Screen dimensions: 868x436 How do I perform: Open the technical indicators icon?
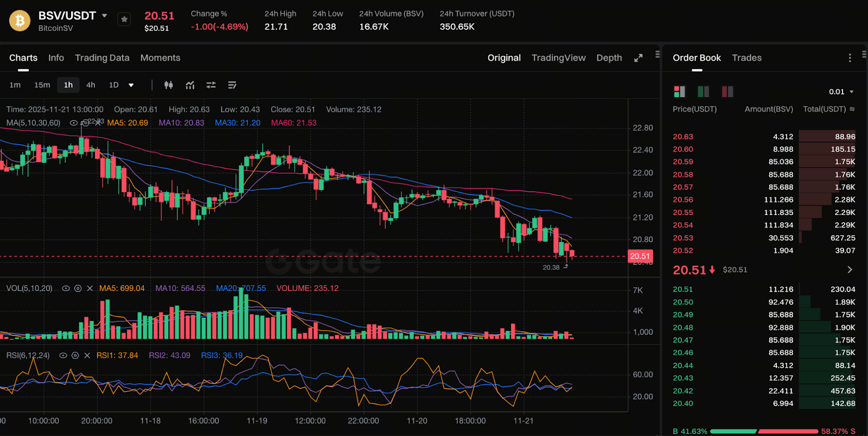[x=190, y=85]
